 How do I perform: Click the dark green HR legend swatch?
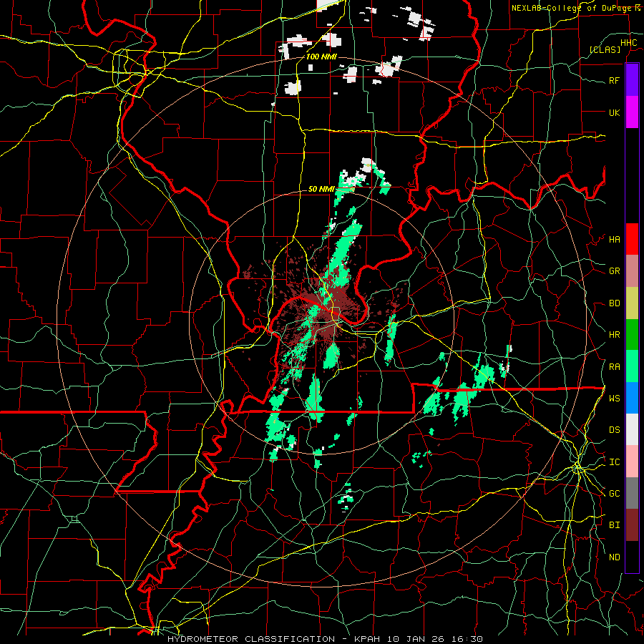[x=632, y=335]
